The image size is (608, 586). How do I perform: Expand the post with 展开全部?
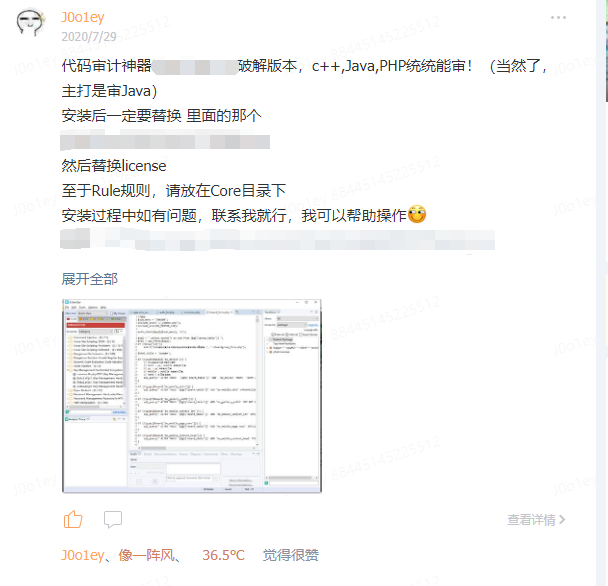click(90, 279)
